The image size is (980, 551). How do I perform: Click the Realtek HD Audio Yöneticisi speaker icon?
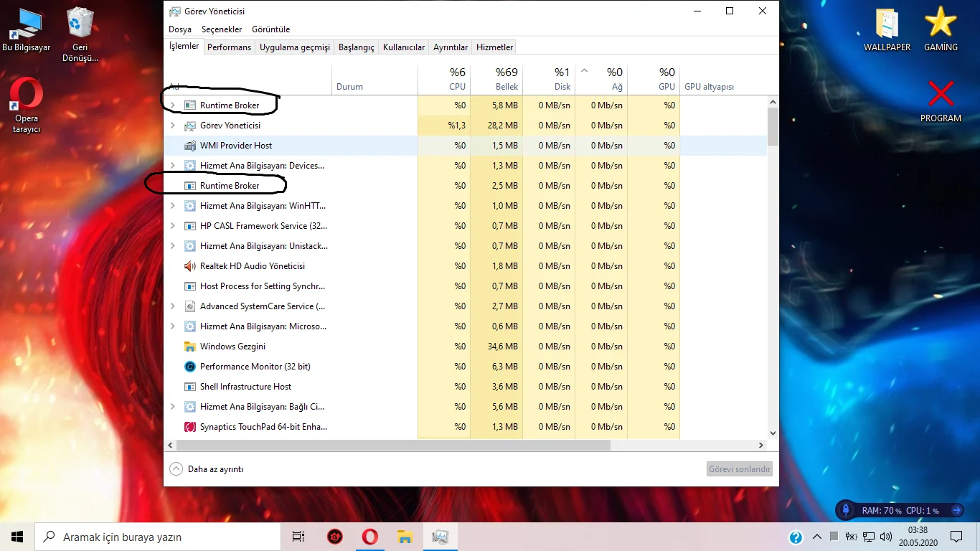pyautogui.click(x=190, y=266)
